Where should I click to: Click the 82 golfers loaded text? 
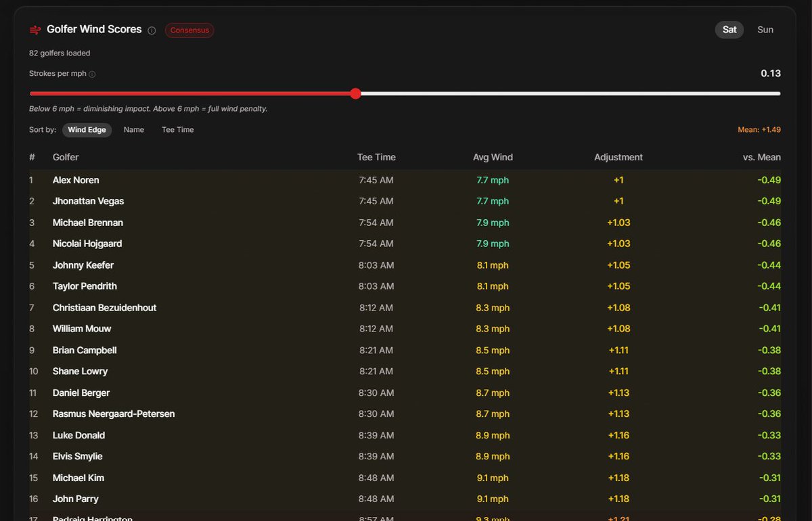point(60,53)
